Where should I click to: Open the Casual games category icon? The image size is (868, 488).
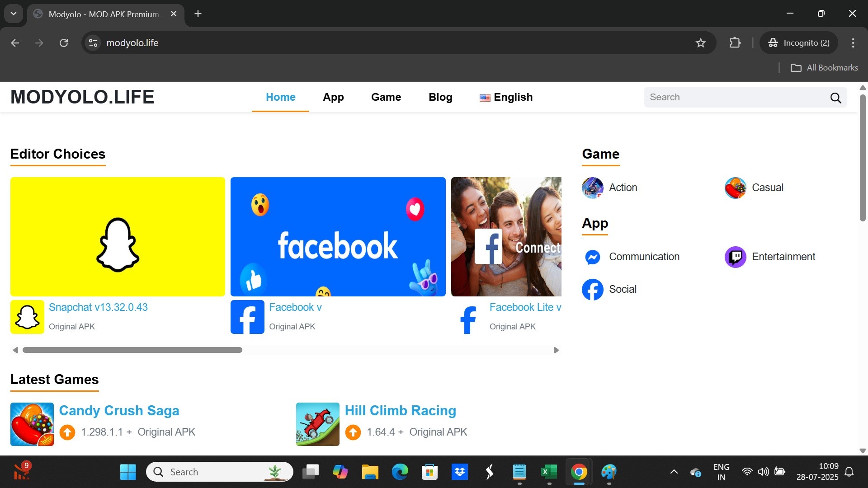[x=735, y=188]
